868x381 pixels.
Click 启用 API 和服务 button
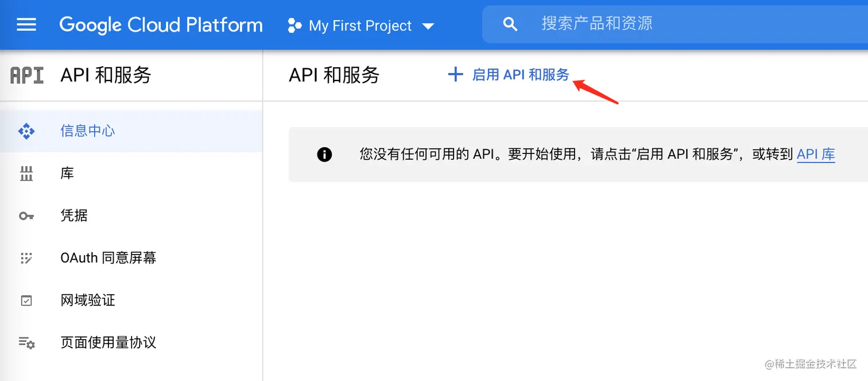click(509, 75)
